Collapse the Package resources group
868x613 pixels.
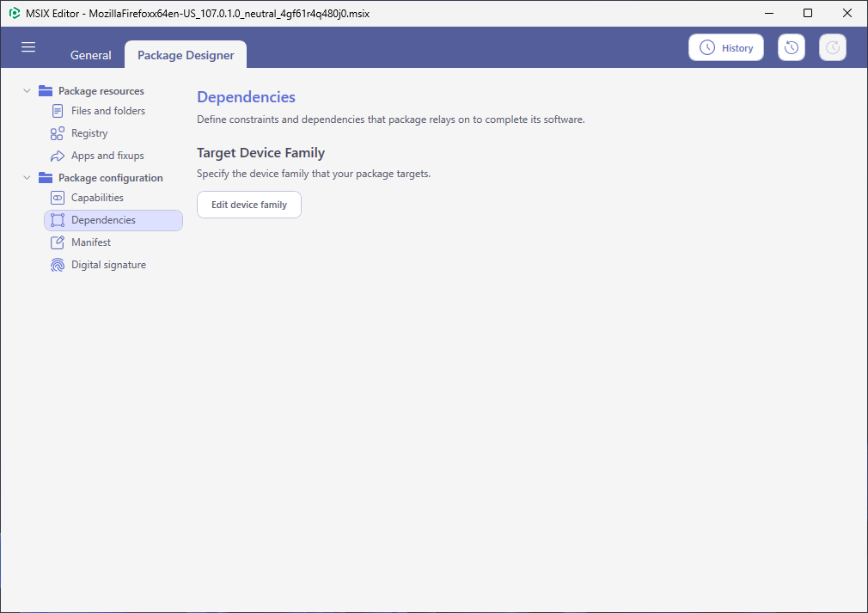point(27,91)
